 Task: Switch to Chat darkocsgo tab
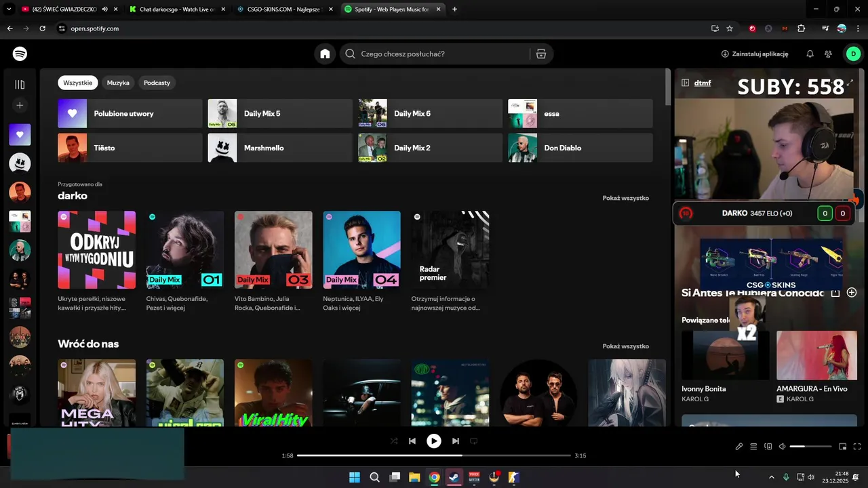[x=176, y=9]
